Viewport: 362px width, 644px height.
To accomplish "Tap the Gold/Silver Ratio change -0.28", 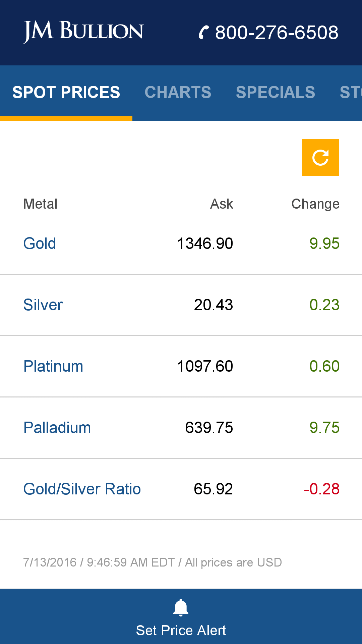I will pyautogui.click(x=321, y=489).
